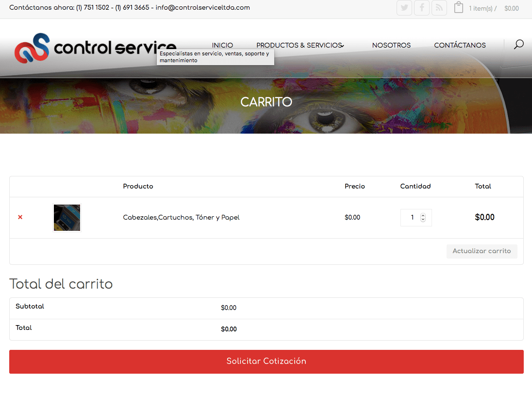Open the RSS feed icon

pyautogui.click(x=439, y=8)
